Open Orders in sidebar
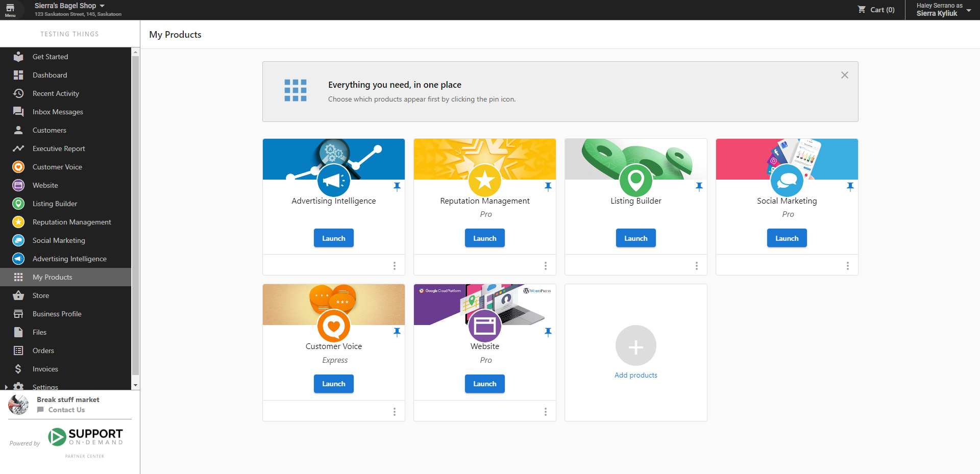The width and height of the screenshot is (980, 474). click(65, 351)
